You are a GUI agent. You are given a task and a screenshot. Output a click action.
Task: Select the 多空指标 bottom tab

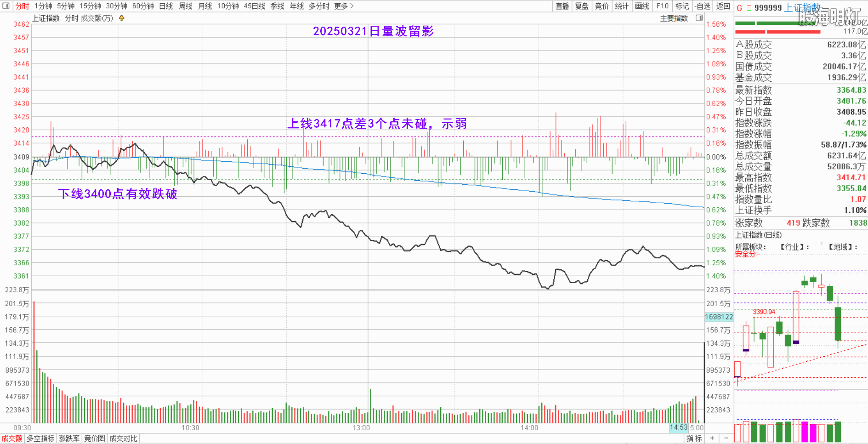coord(40,438)
